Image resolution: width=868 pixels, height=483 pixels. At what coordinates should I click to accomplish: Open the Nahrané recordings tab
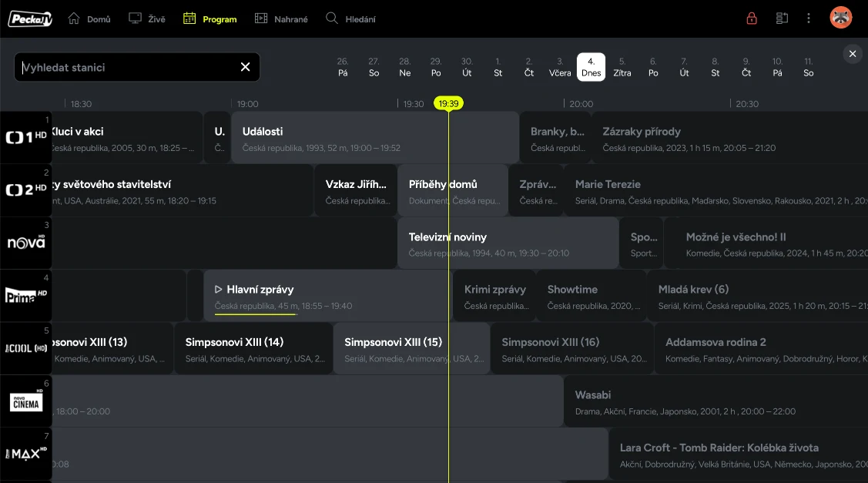(x=281, y=18)
